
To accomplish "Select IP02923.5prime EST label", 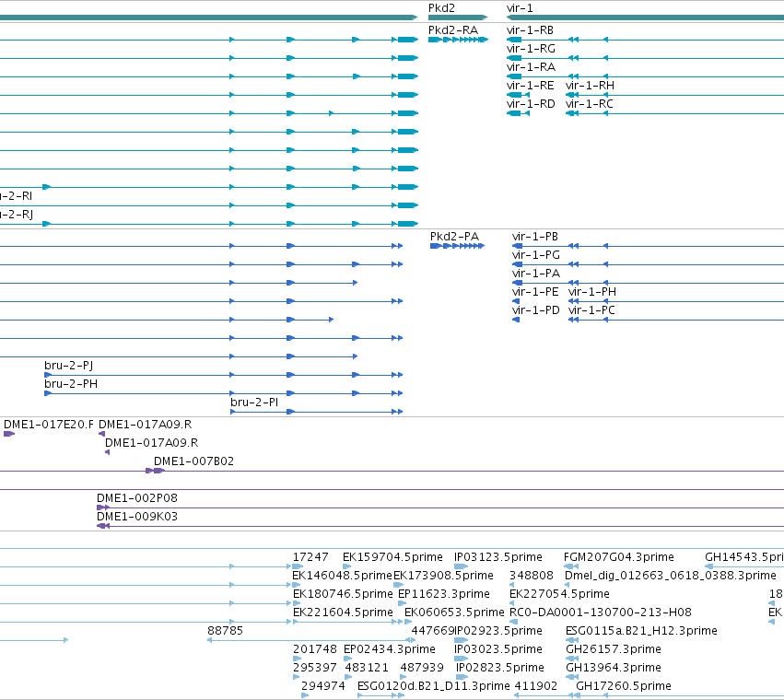I will [x=498, y=631].
